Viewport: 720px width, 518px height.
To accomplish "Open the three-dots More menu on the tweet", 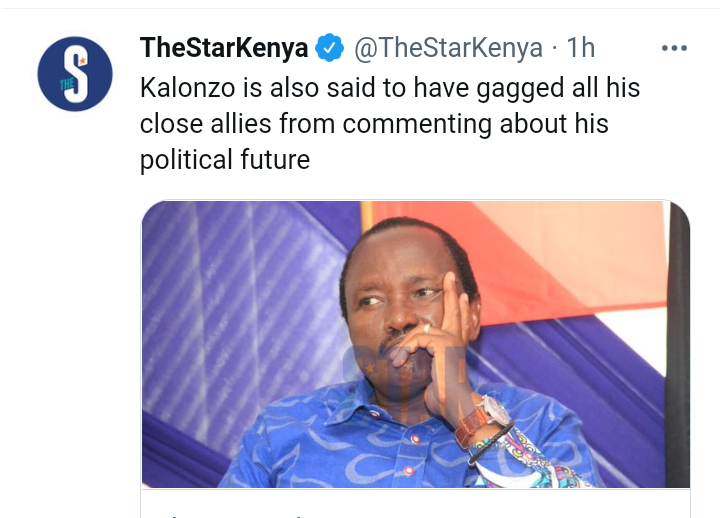I will pyautogui.click(x=674, y=48).
